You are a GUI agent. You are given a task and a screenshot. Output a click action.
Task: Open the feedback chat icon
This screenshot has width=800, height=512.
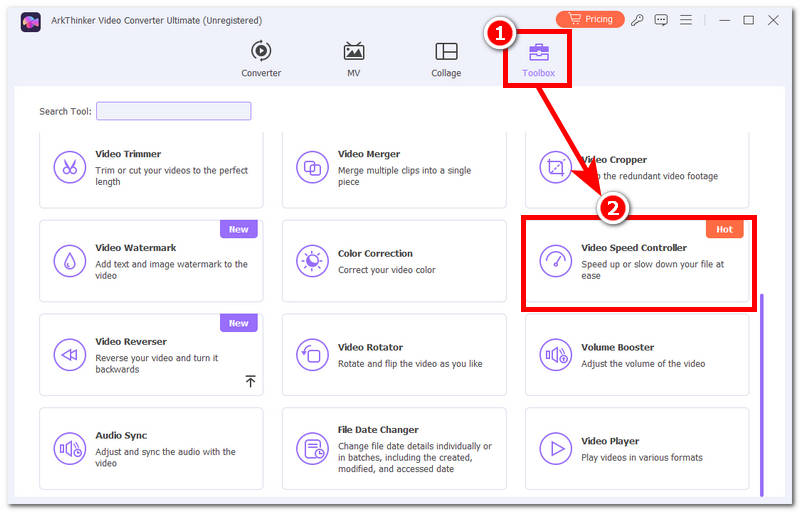pos(661,20)
